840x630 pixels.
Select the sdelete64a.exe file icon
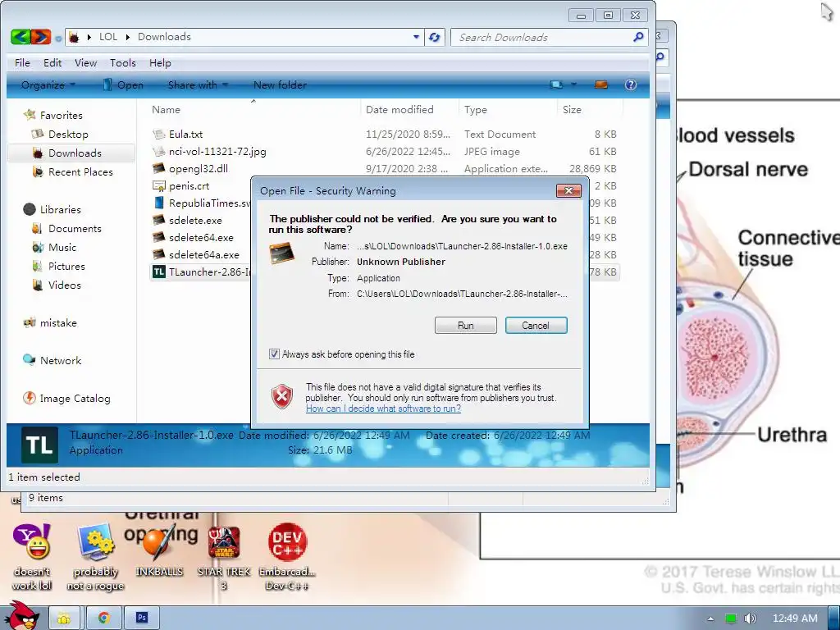tap(158, 254)
